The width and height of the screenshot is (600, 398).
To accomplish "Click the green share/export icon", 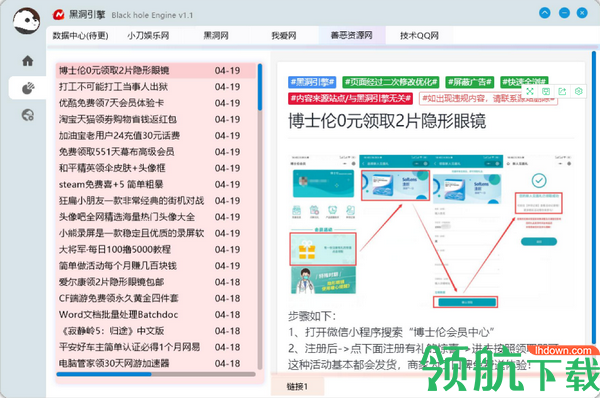I will point(562,91).
